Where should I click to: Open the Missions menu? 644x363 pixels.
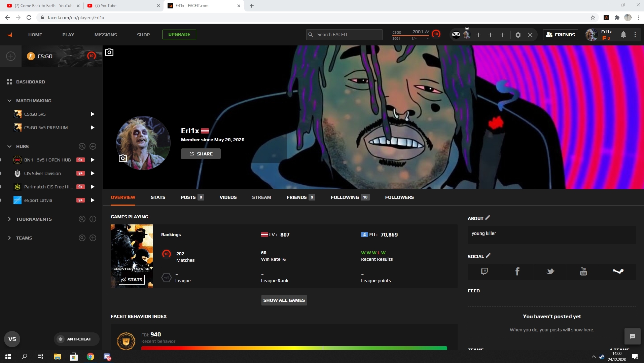(106, 35)
